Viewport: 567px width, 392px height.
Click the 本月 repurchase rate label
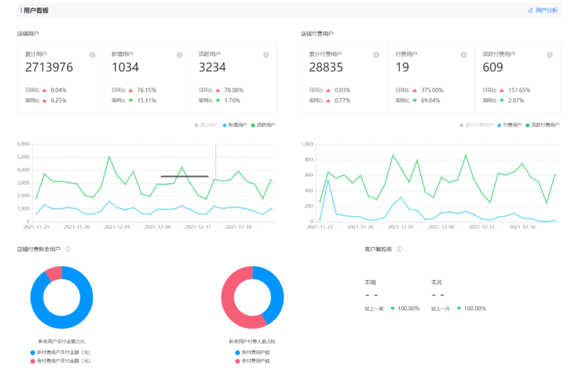(437, 282)
